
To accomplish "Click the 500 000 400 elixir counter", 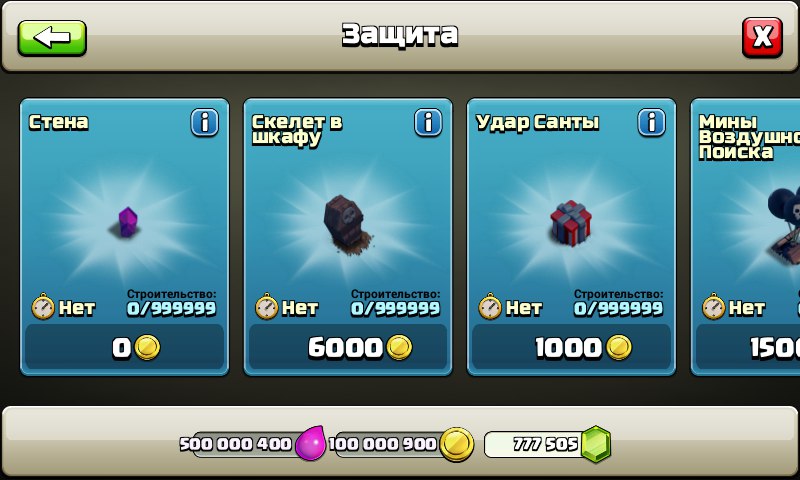I will tap(236, 444).
